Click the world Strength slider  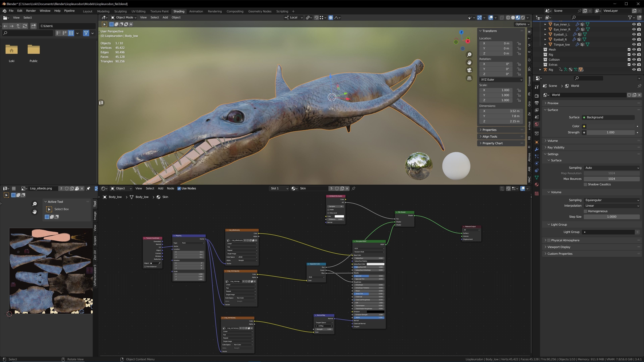[x=610, y=132]
